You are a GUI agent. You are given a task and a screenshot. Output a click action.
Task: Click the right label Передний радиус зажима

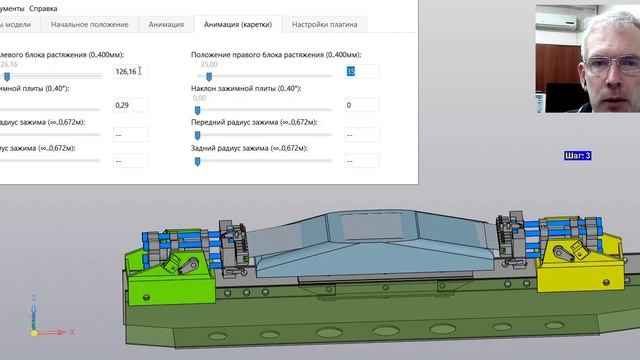pos(254,122)
